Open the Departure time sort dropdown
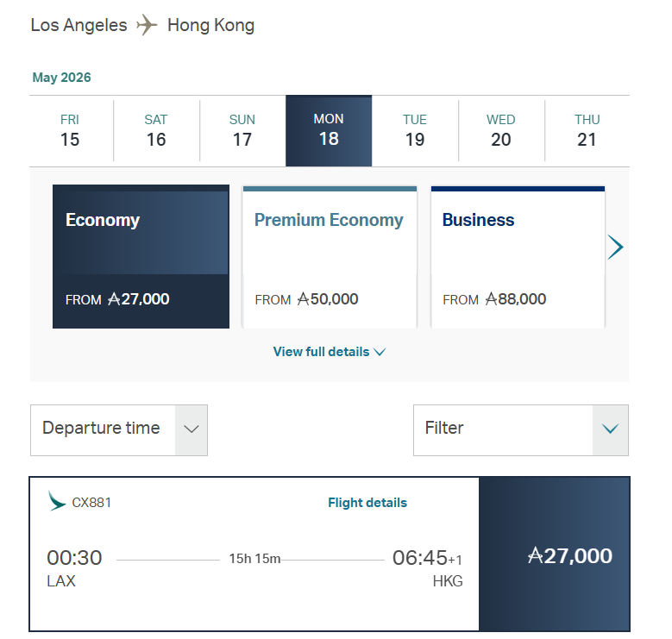The image size is (672, 639). pyautogui.click(x=119, y=429)
